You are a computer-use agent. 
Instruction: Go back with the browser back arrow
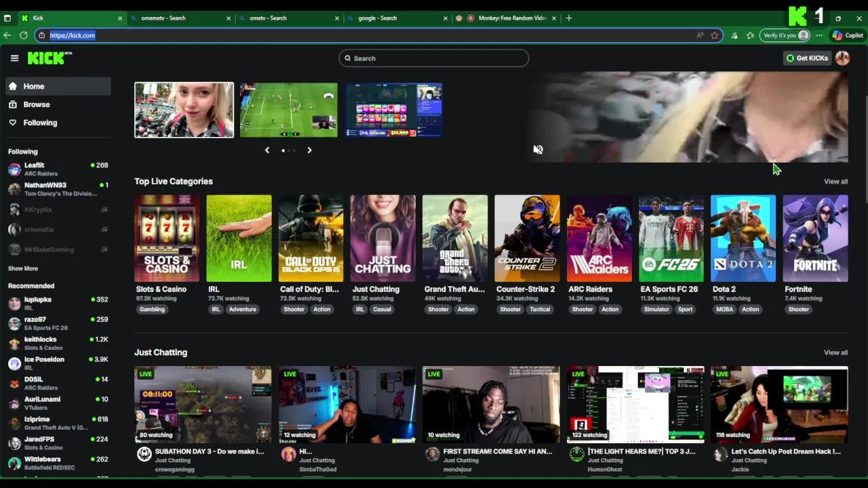point(7,35)
